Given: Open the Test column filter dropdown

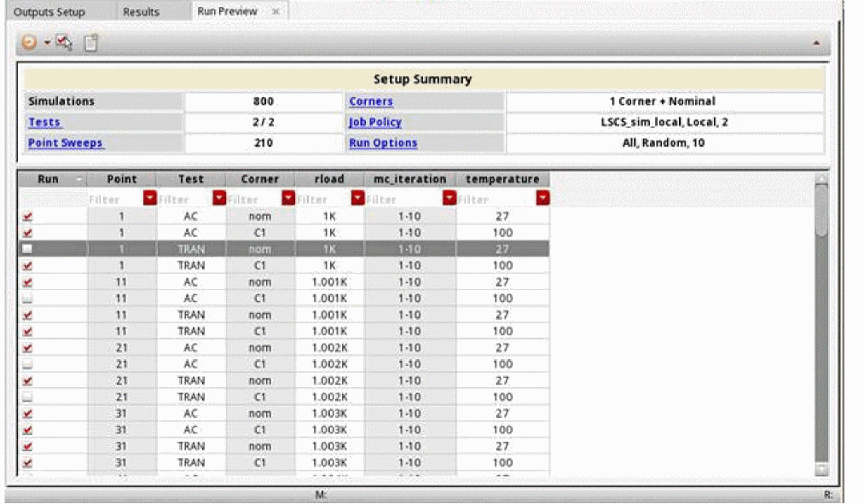Looking at the screenshot, I should pyautogui.click(x=218, y=199).
